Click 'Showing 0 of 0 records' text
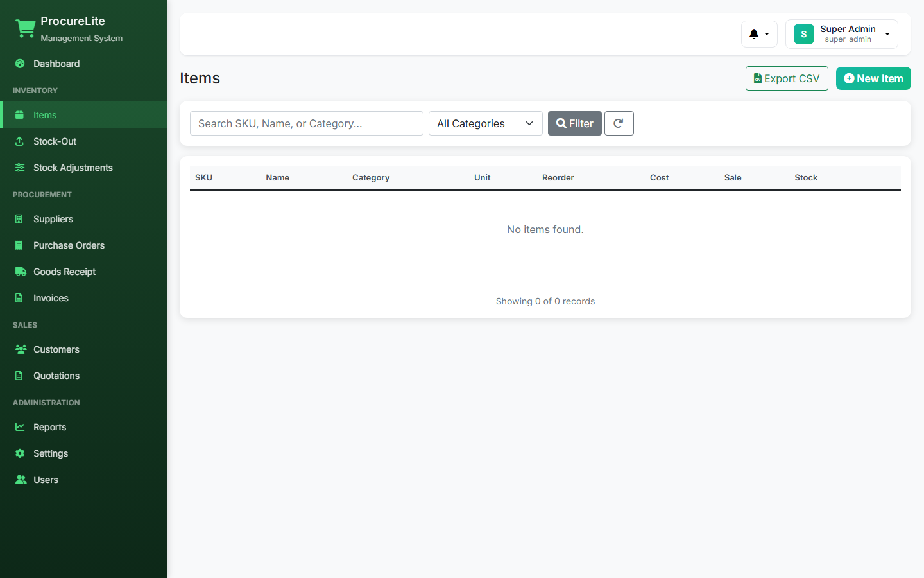This screenshot has height=578, width=924. pos(545,301)
